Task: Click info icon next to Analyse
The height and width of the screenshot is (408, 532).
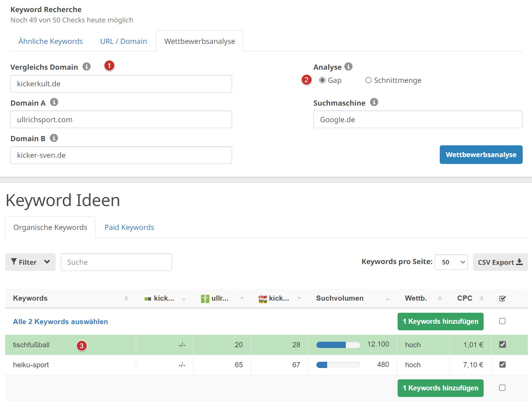Action: 349,66
